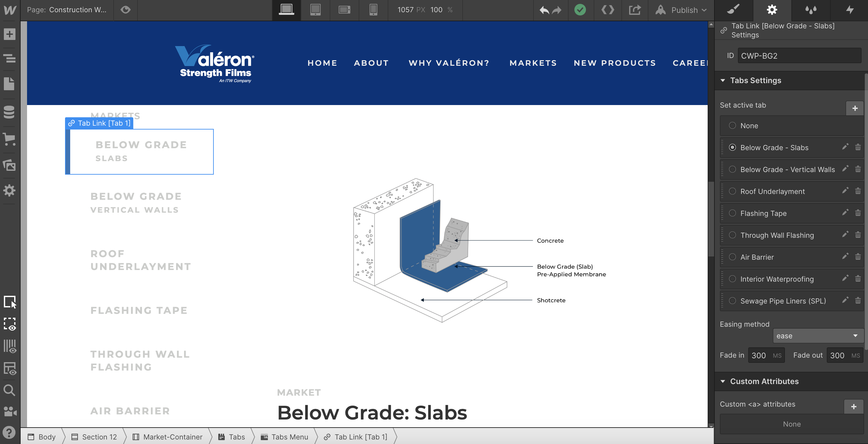
Task: Edit the Roof Underlayment tab name
Action: [845, 191]
